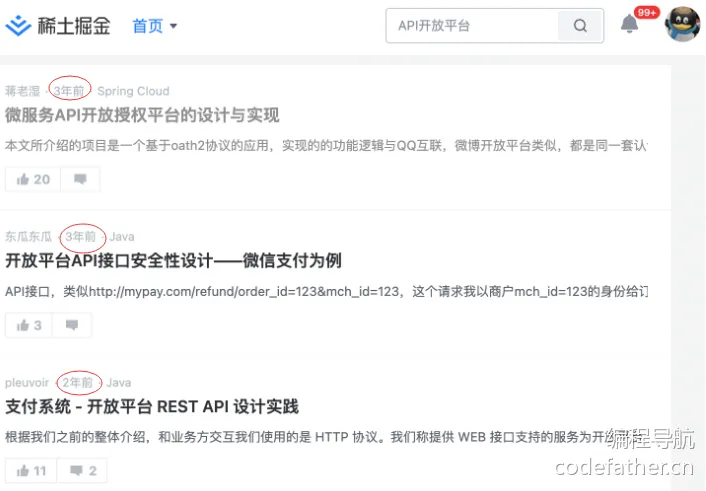This screenshot has height=491, width=706.
Task: Open comments showing 2 on pleuvoir article
Action: [x=82, y=471]
